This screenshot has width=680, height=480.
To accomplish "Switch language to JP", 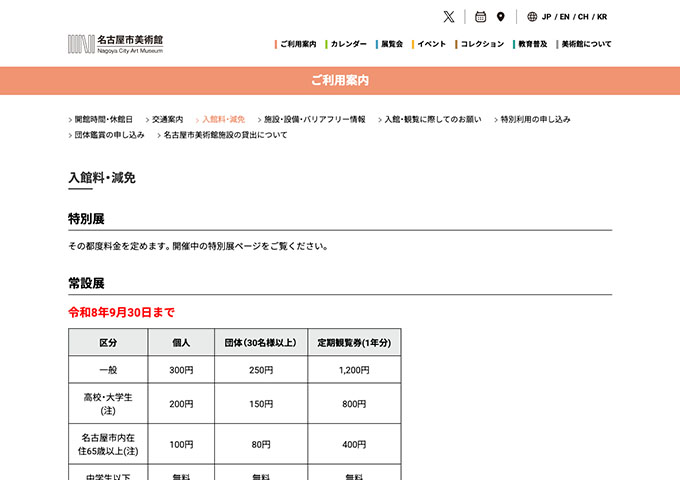I will tap(546, 17).
